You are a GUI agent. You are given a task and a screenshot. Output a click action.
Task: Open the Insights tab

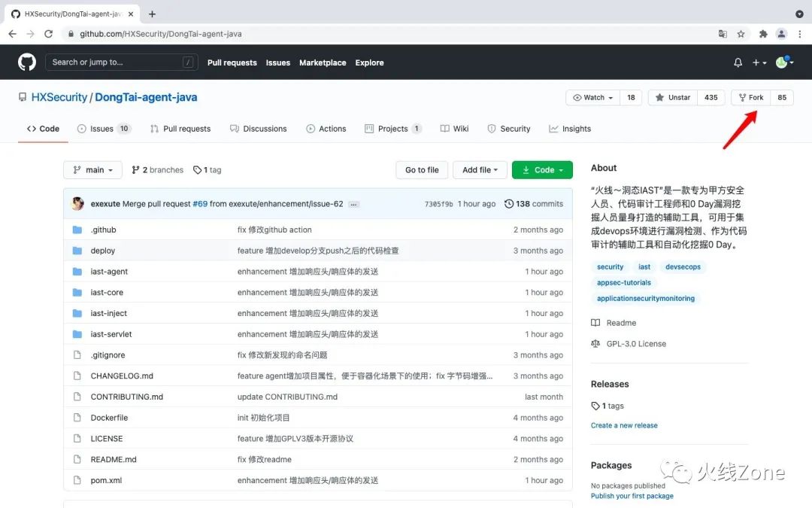[570, 129]
